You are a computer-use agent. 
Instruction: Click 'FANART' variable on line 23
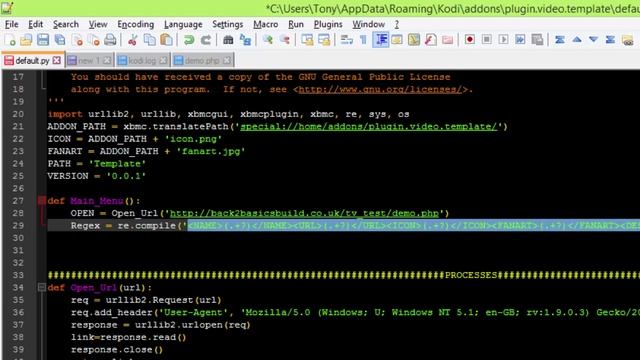coord(65,151)
